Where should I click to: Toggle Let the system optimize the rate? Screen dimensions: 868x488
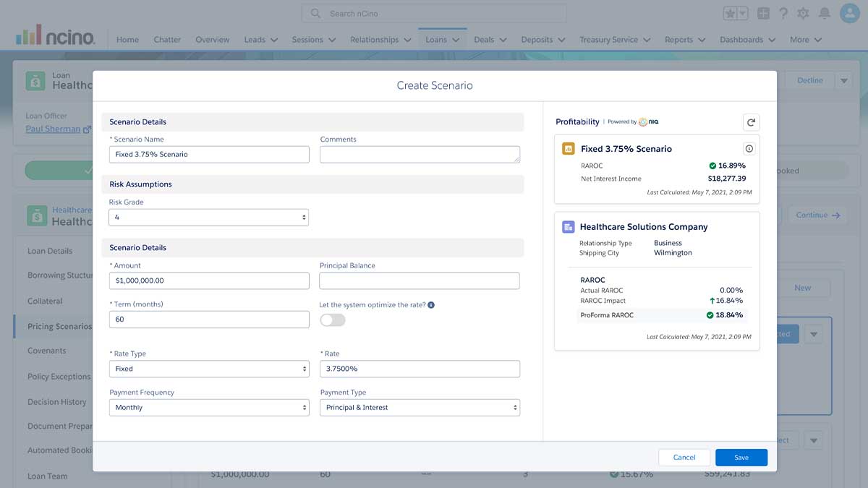[333, 320]
